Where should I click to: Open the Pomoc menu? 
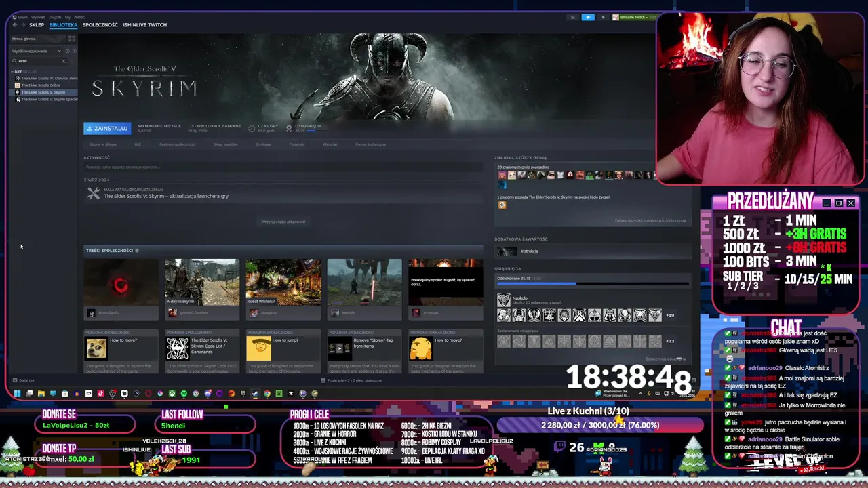pyautogui.click(x=79, y=17)
